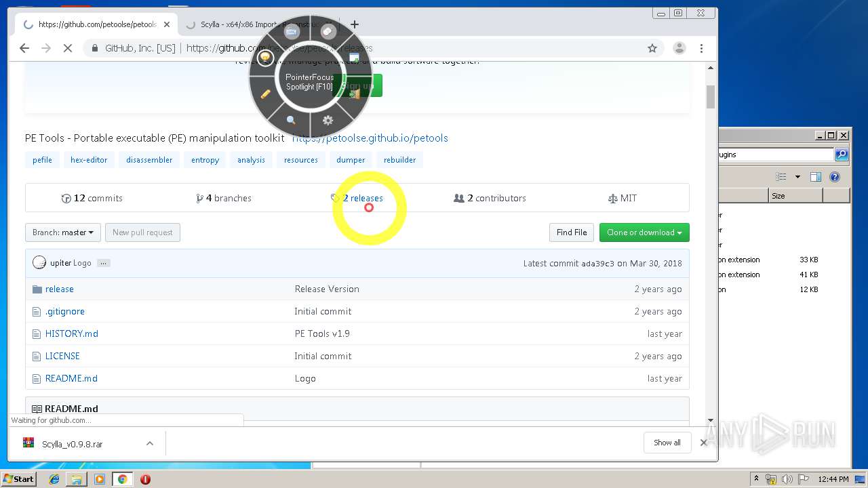Select the PointerFocus magnifier tool
This screenshot has width=868, height=488.
291,120
